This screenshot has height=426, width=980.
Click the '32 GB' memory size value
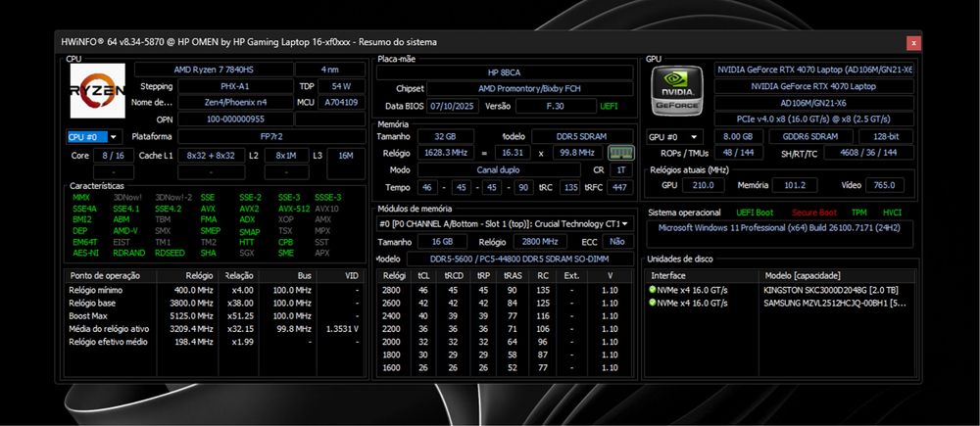click(x=446, y=136)
